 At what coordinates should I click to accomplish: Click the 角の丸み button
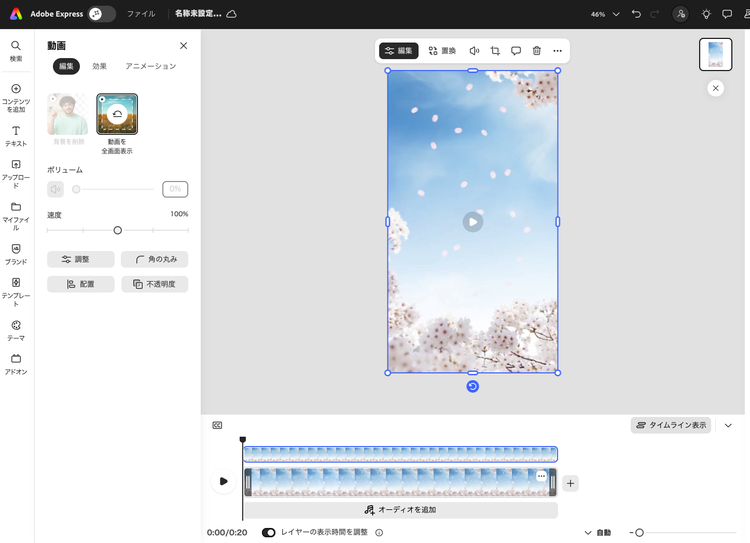click(154, 259)
